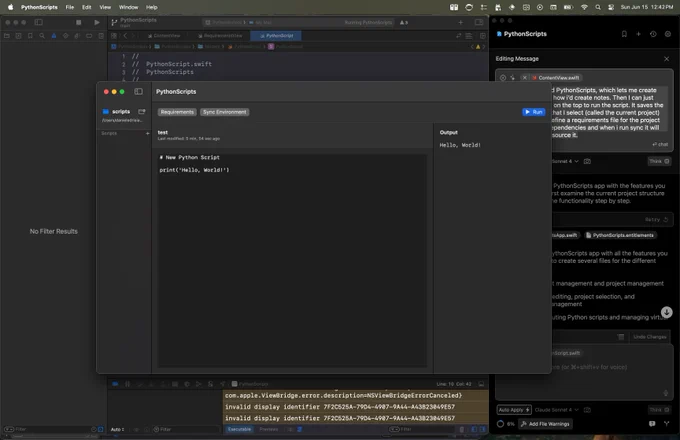Screen dimensions: 680x440
Task: Click Retry in the assistant response
Action: click(656, 219)
